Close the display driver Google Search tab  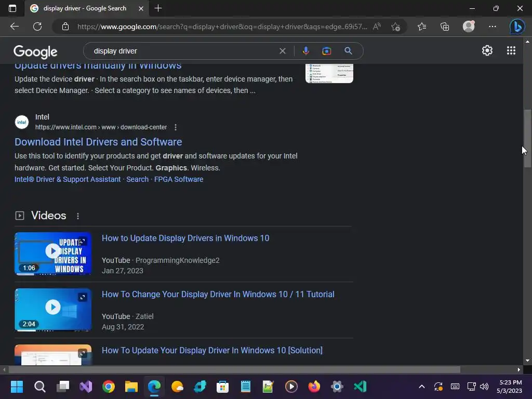(x=141, y=8)
